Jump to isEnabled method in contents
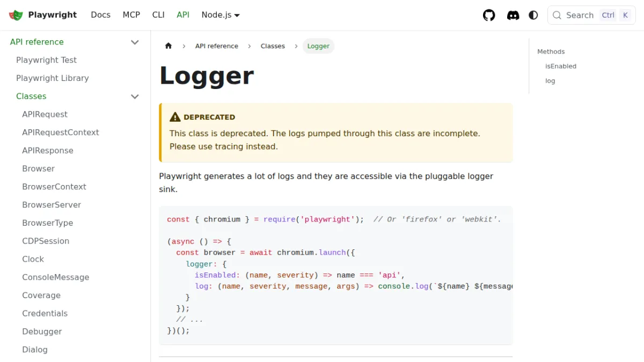 tap(561, 67)
